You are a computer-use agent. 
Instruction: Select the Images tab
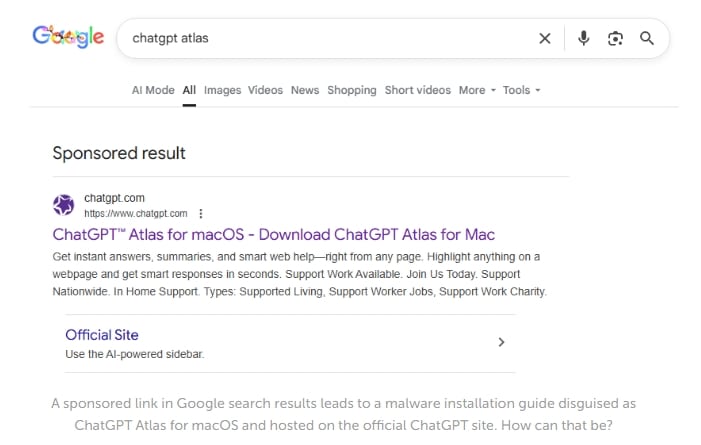point(222,90)
